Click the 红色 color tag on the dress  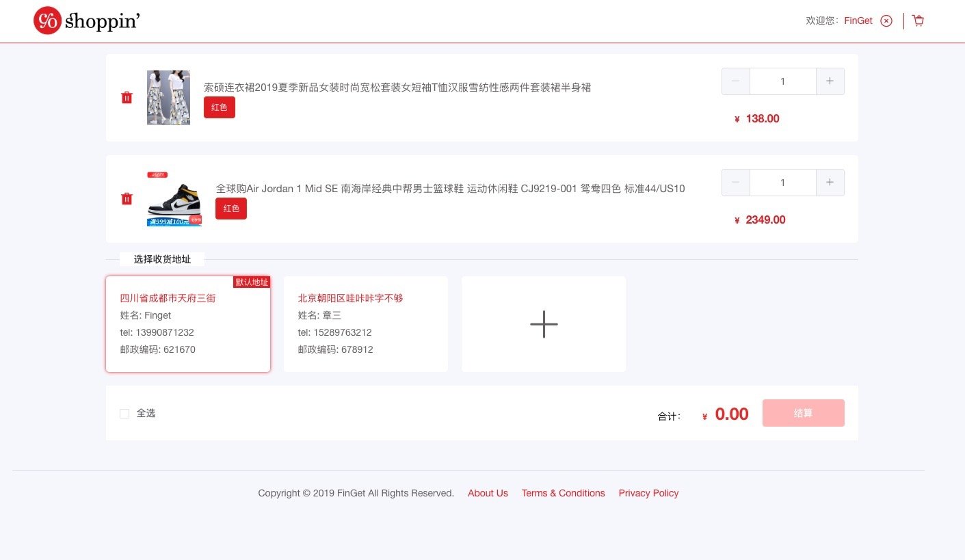pyautogui.click(x=219, y=107)
